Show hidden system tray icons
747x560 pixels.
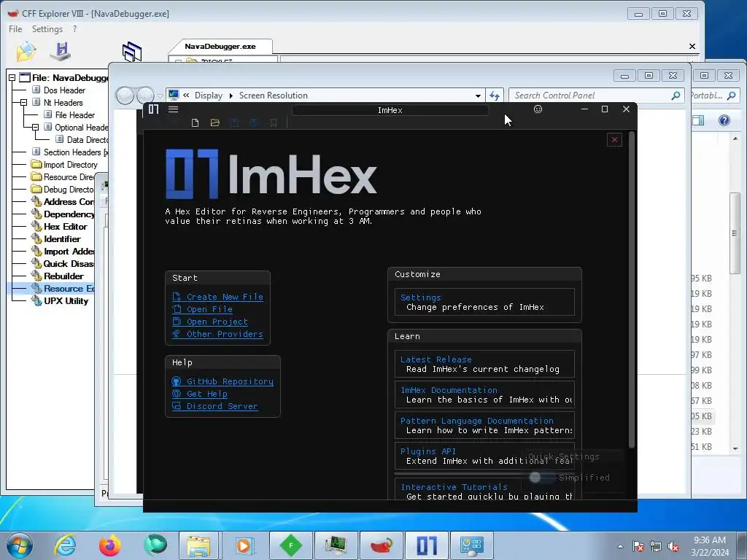(620, 546)
